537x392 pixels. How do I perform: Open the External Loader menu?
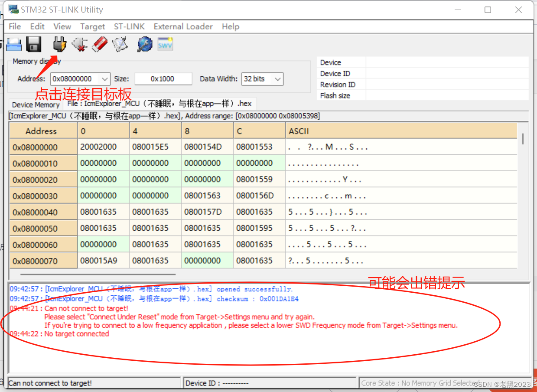183,26
